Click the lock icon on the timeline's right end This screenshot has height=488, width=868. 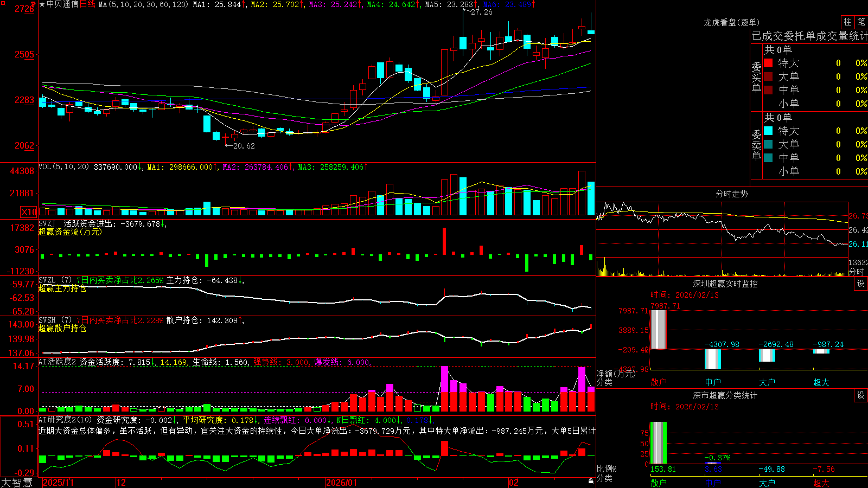(591, 481)
